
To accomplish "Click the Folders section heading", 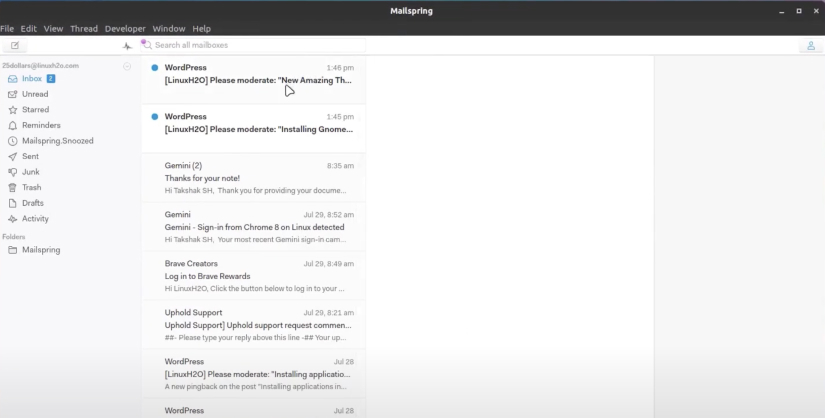I will [x=14, y=237].
